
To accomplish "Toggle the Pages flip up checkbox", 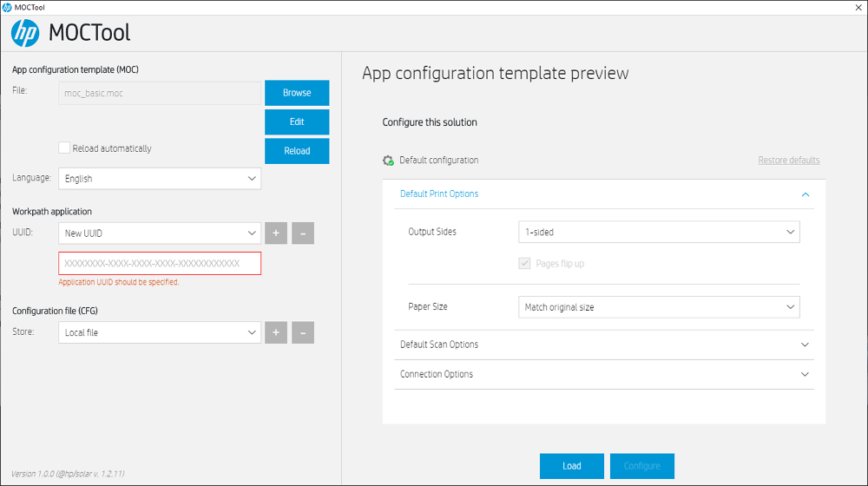I will click(524, 264).
